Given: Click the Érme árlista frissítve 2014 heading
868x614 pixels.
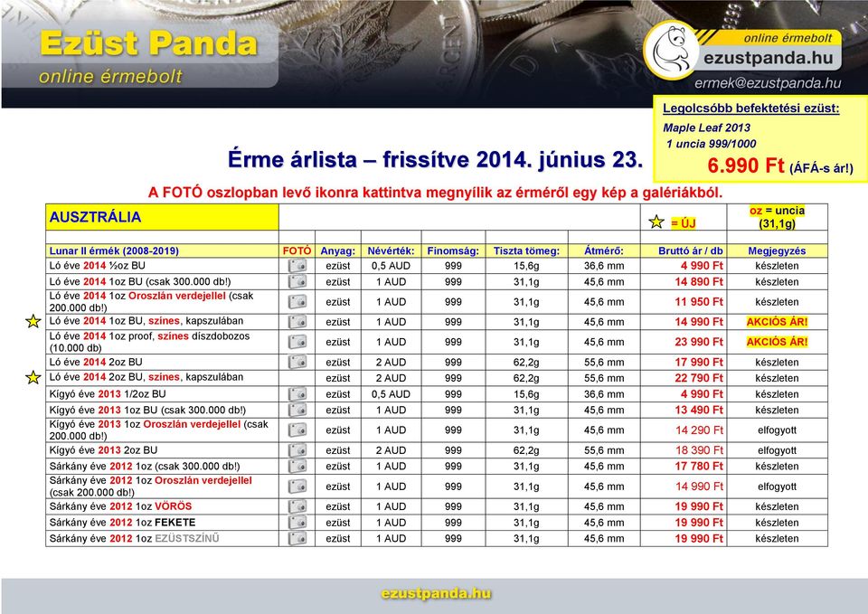Looking at the screenshot, I should pyautogui.click(x=435, y=159).
